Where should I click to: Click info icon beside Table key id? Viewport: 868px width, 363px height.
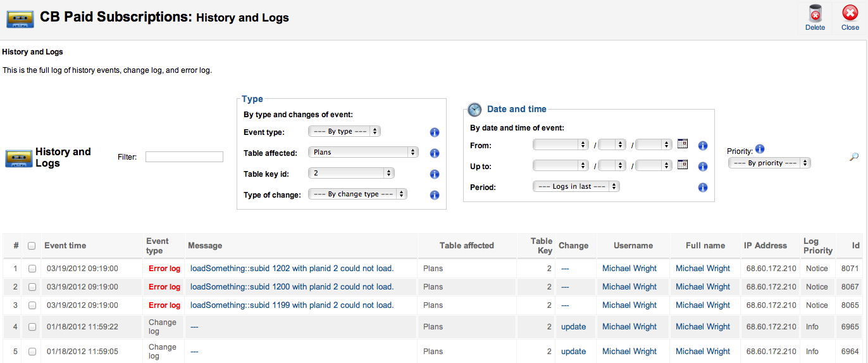[x=435, y=174]
